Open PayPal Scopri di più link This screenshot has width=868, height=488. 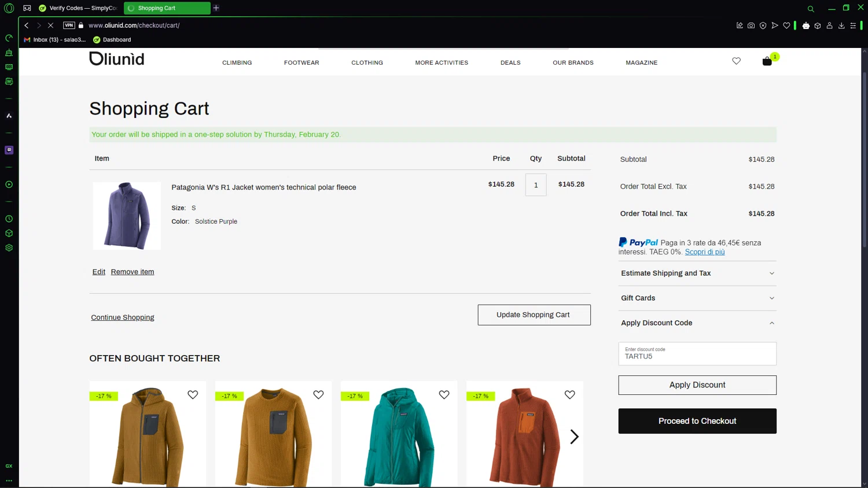(705, 252)
